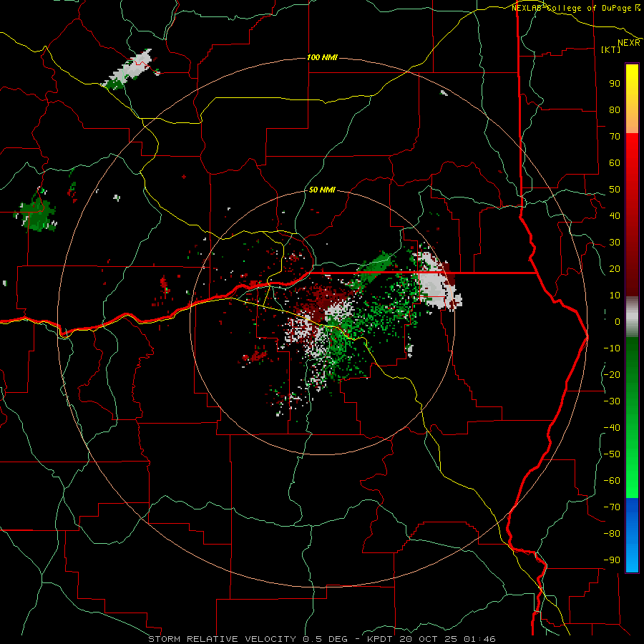Click the blue bottom segment of color bar
This screenshot has height=644, width=644.
632,535
